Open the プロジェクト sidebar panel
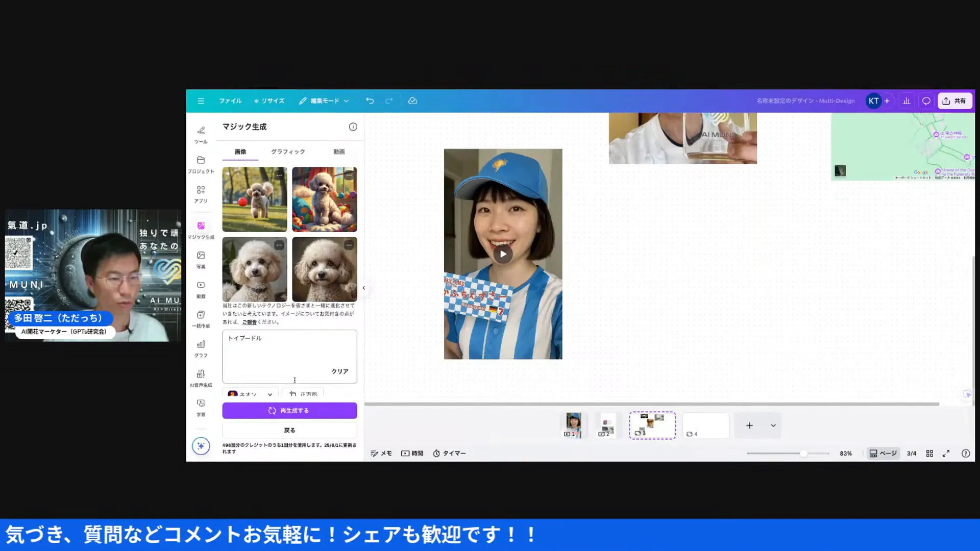 coord(201,164)
